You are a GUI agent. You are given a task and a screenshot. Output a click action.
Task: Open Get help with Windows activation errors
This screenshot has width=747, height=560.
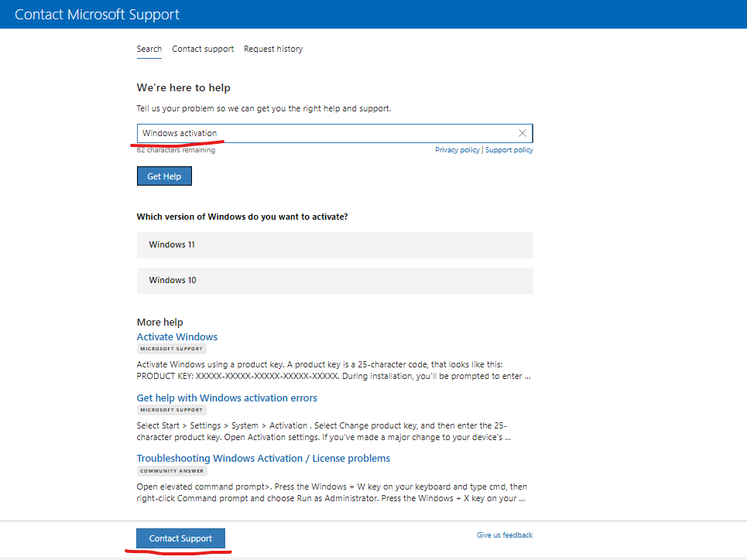[227, 398]
